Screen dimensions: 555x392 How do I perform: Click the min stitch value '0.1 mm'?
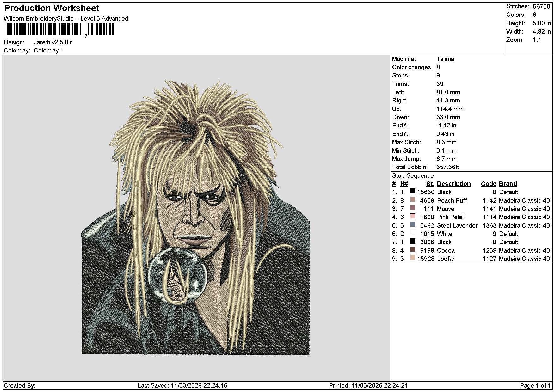(447, 151)
